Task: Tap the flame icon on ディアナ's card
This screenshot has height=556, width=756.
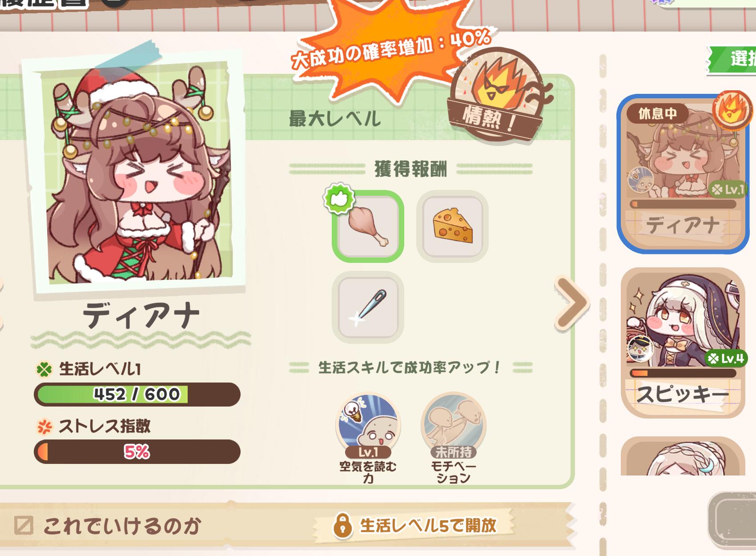Action: tap(731, 109)
